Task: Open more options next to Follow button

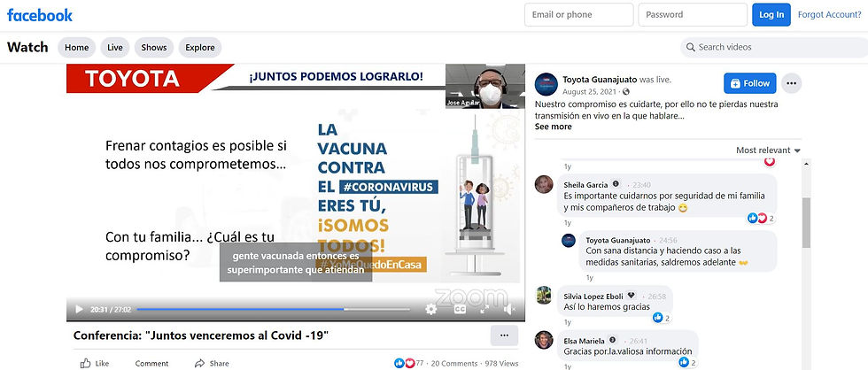Action: [x=791, y=83]
